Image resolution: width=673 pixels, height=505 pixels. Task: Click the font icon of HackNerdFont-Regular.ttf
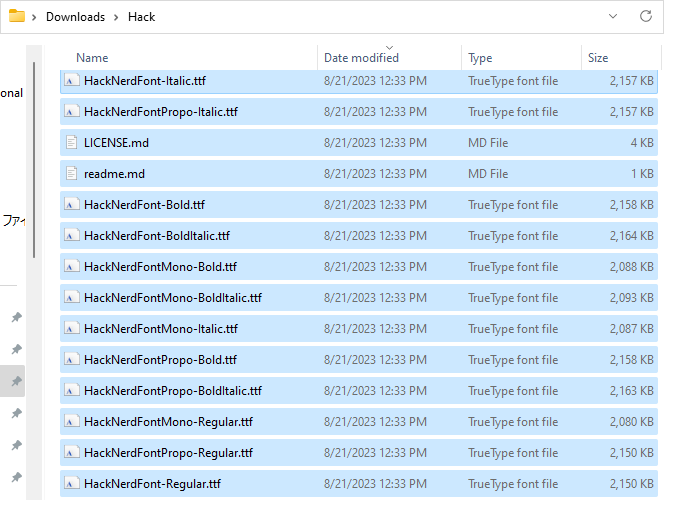pos(72,484)
